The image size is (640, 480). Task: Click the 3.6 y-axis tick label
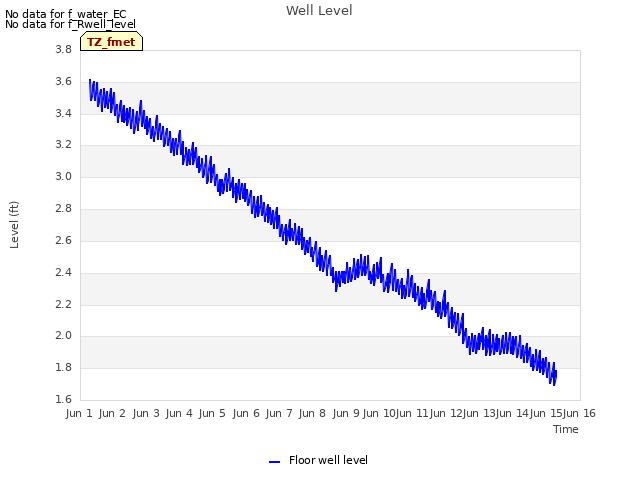tap(63, 82)
